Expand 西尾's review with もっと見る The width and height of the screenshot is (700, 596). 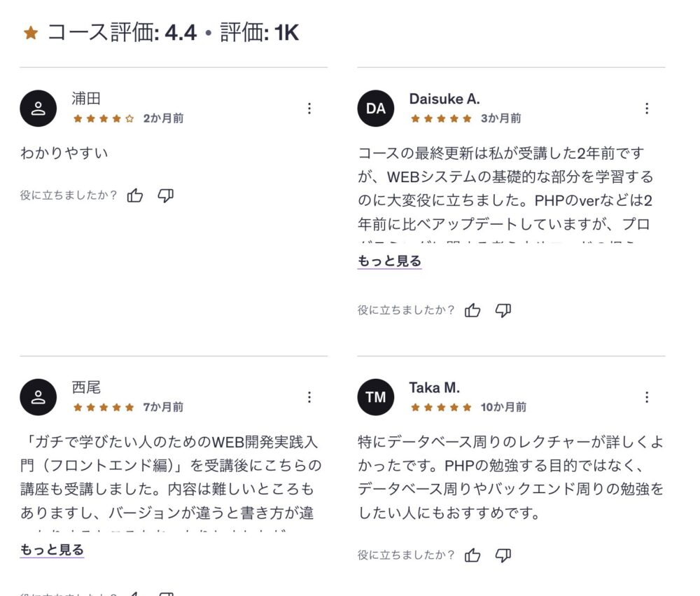tap(52, 550)
